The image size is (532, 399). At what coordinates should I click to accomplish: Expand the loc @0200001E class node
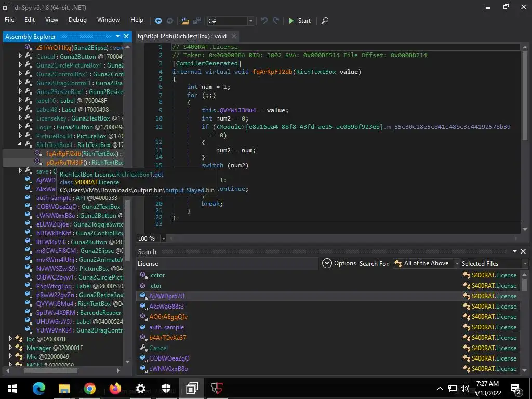point(10,339)
